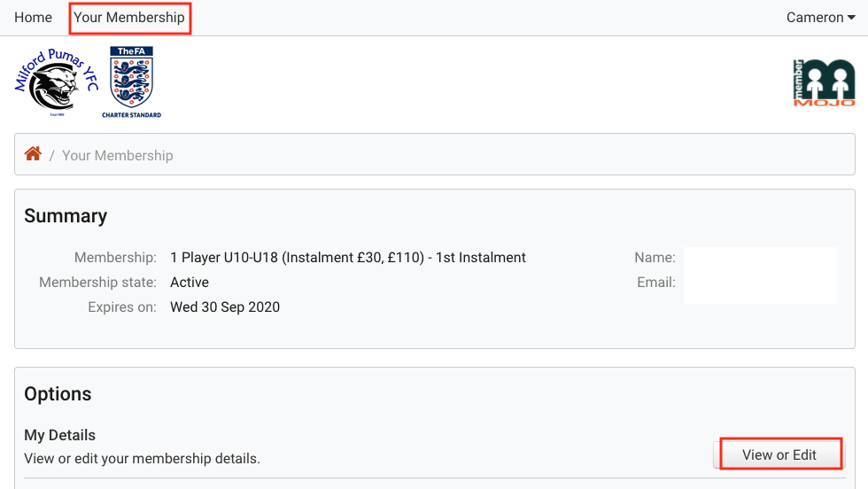868x489 pixels.
Task: Click the 'View or edit your membership details' text
Action: point(142,459)
